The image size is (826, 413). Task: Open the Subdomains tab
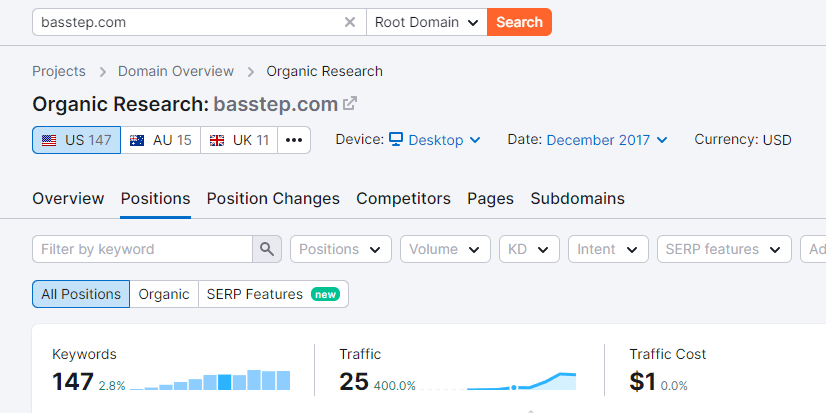pyautogui.click(x=577, y=199)
